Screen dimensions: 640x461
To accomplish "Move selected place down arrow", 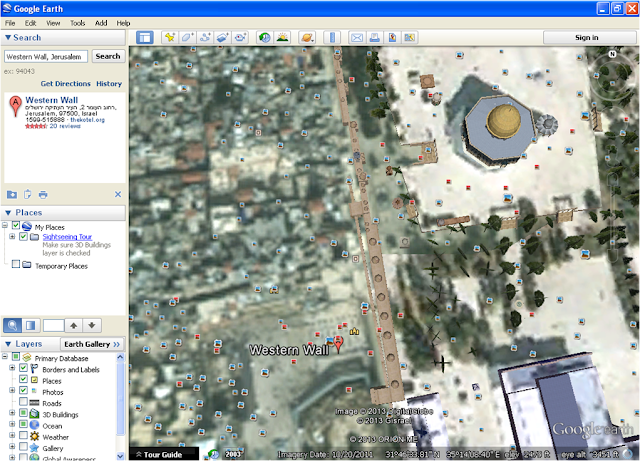I will click(x=92, y=325).
